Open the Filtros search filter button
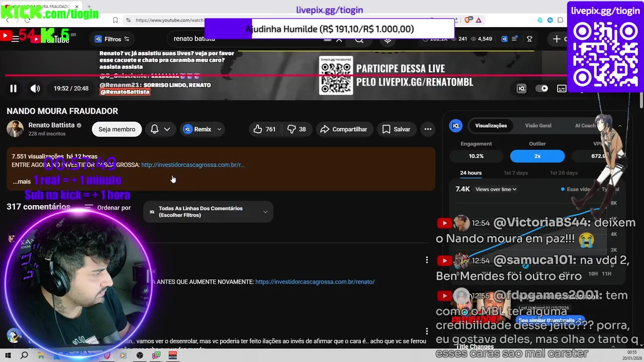644x362 pixels. [112, 39]
